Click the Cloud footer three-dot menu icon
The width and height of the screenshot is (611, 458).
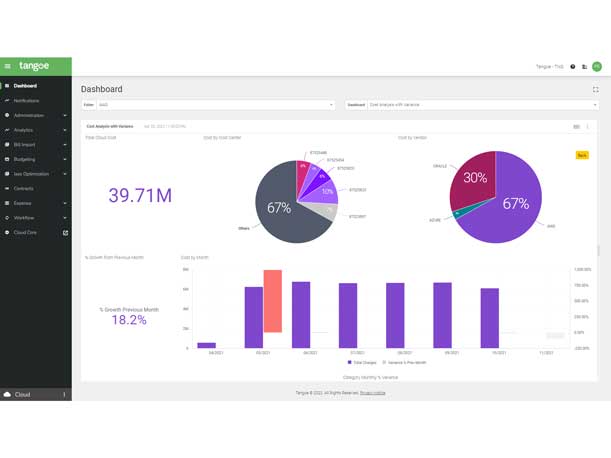tap(65, 394)
